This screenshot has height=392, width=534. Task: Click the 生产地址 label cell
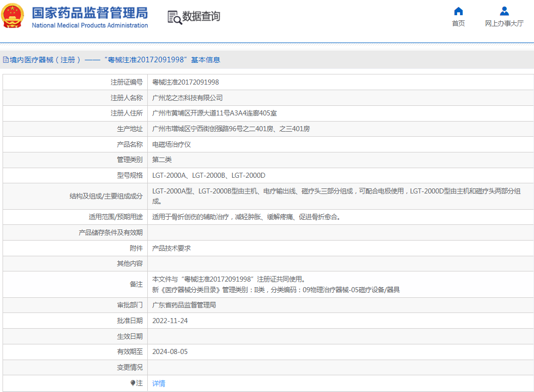tap(75, 129)
